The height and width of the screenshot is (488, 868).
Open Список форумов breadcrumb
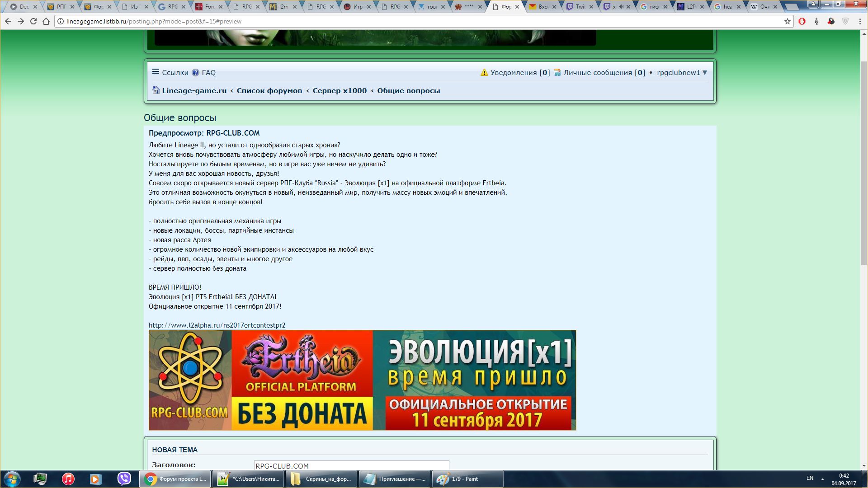click(269, 90)
